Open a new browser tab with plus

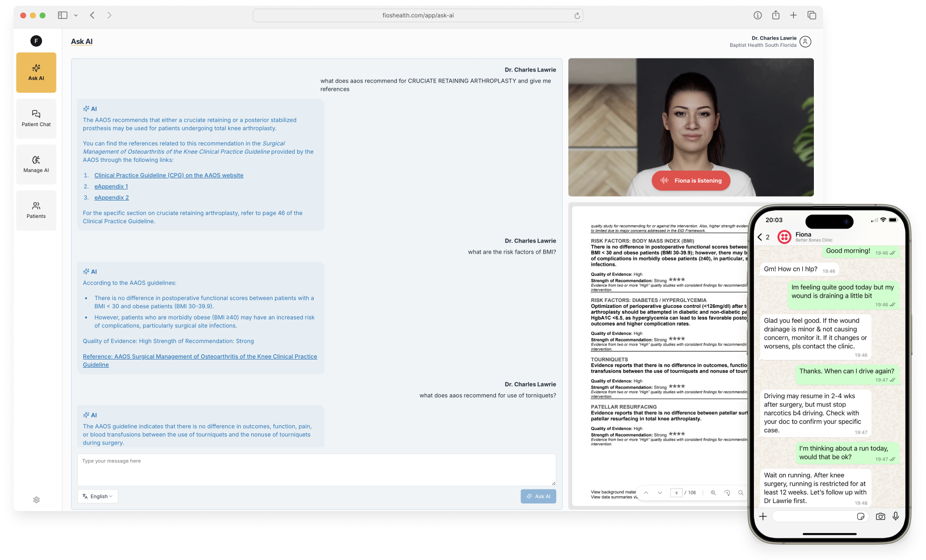794,15
